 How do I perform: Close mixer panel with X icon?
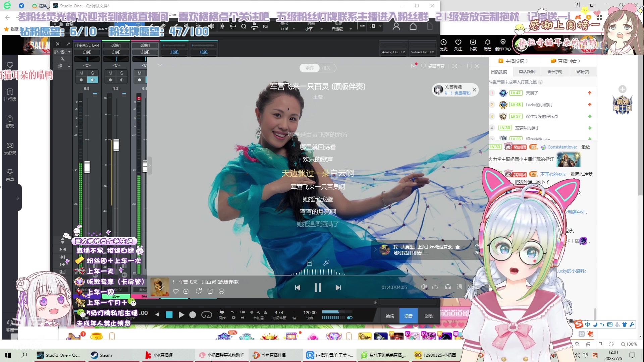point(58,44)
